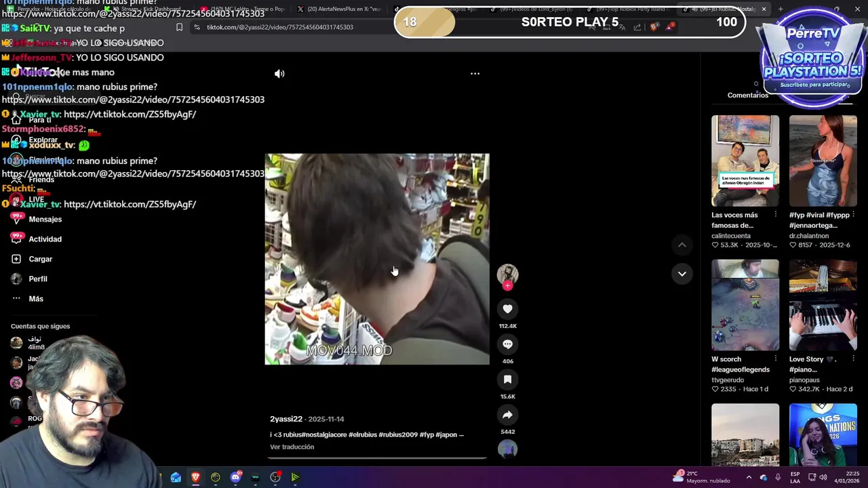Select Cargar to upload a video
Screen dimensions: 868x488
click(32, 259)
